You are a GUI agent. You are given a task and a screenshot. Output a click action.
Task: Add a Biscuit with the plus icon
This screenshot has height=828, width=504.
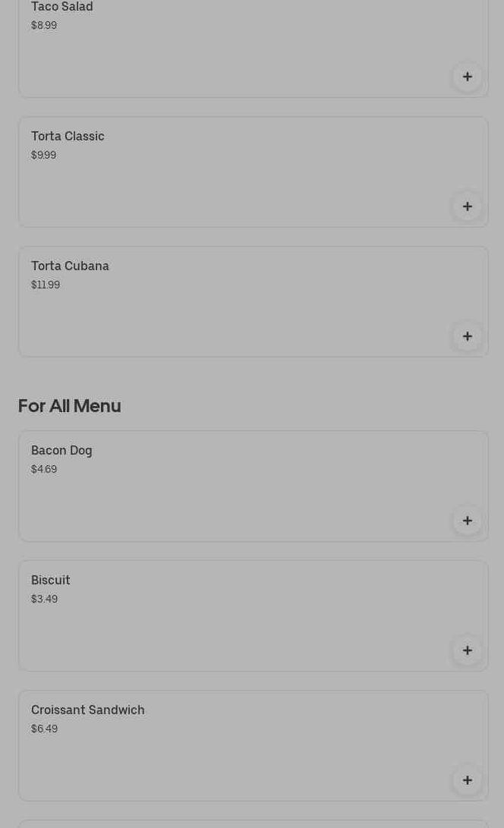tap(467, 650)
